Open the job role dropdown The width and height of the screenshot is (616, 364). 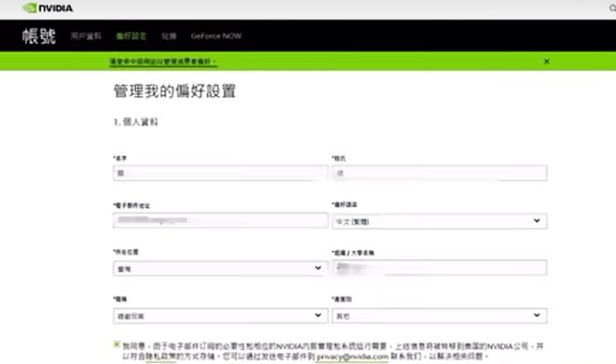tap(220, 315)
